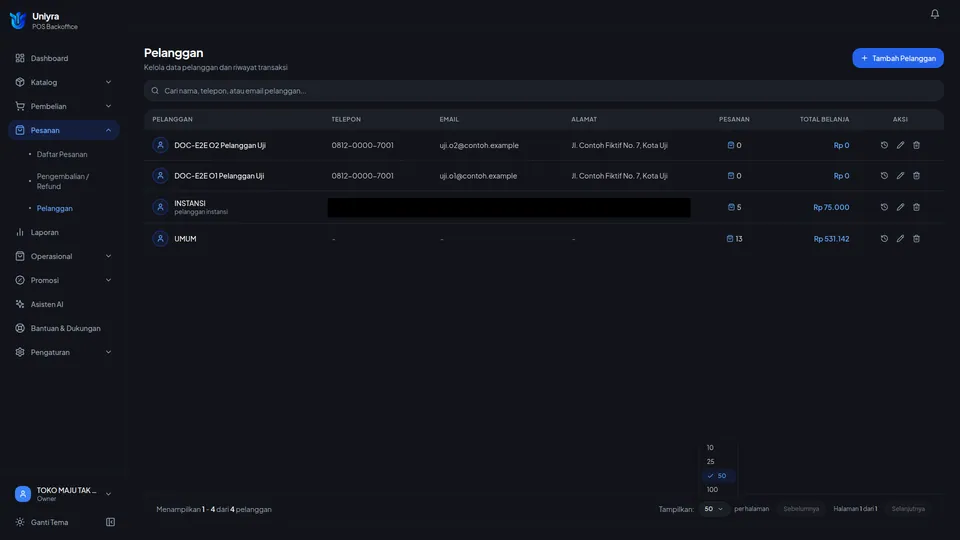Edit the UMUM customer
This screenshot has width=960, height=540.
900,239
